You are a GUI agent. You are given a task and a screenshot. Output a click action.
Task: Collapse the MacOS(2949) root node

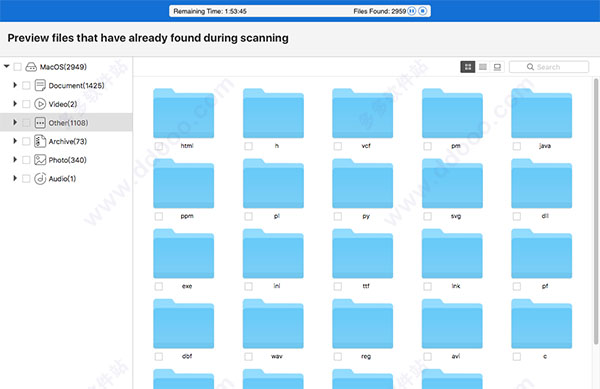tap(7, 67)
